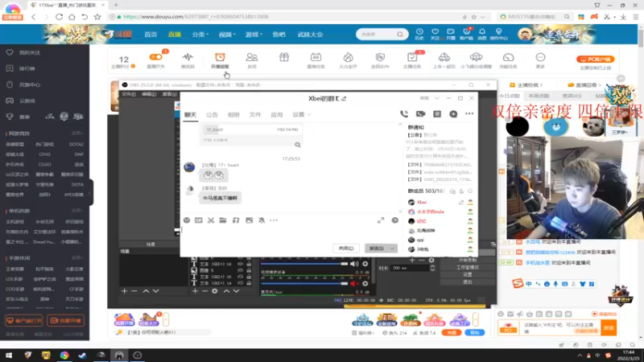
Task: Click the 关闭(C) button in QQ chat
Action: tap(346, 249)
